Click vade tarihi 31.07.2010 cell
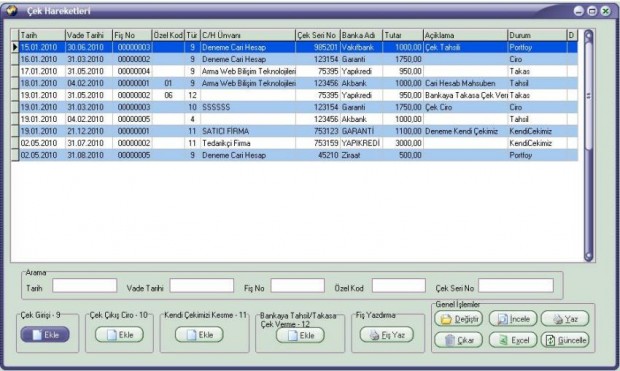Image resolution: width=620 pixels, height=371 pixels. pos(89,143)
